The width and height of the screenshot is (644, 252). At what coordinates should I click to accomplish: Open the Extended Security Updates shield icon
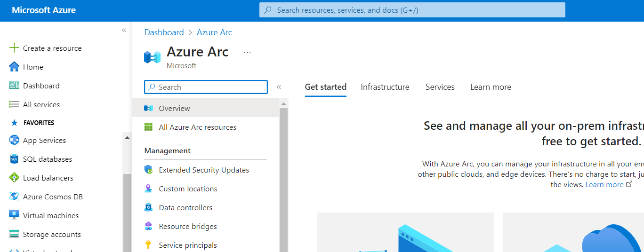click(148, 170)
